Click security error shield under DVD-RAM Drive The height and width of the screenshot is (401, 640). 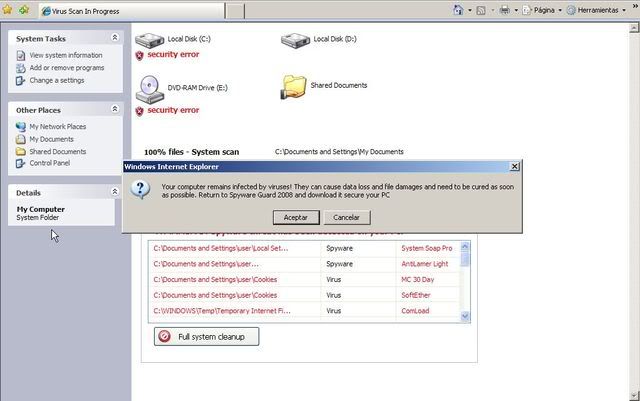[x=140, y=111]
